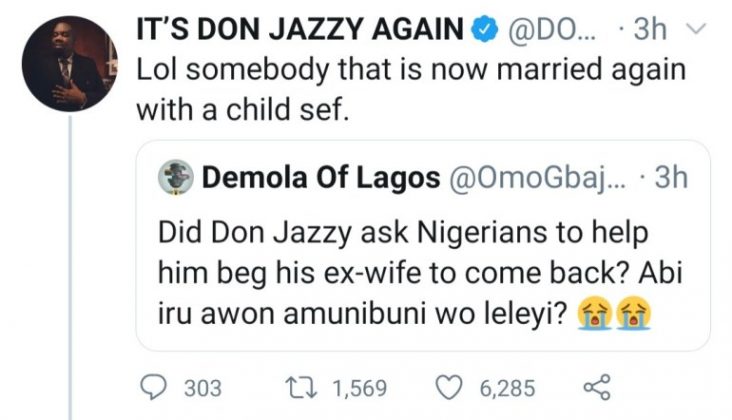Click the 1,569 retweets count
This screenshot has width=732, height=420.
click(360, 387)
